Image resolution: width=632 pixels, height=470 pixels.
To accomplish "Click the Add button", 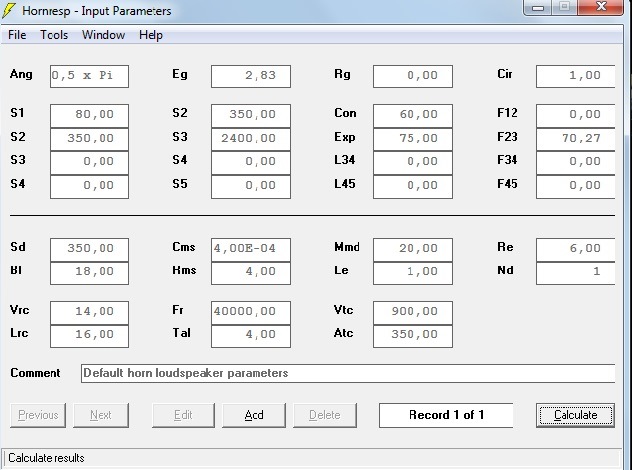I will (x=254, y=415).
